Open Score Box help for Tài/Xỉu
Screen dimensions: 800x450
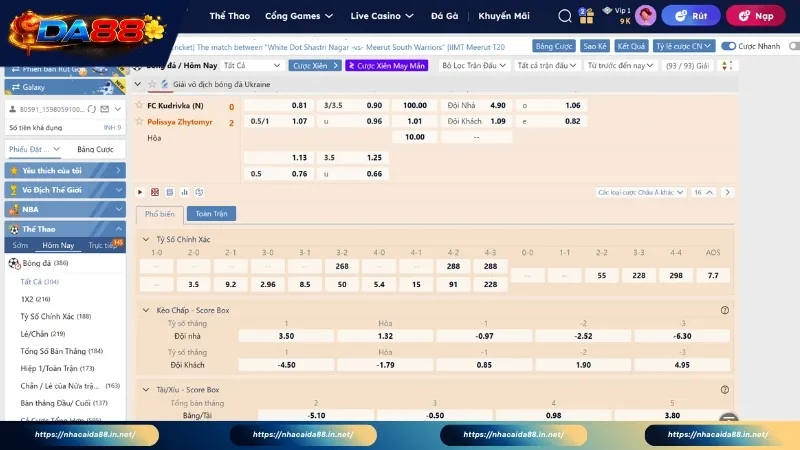[x=724, y=390]
